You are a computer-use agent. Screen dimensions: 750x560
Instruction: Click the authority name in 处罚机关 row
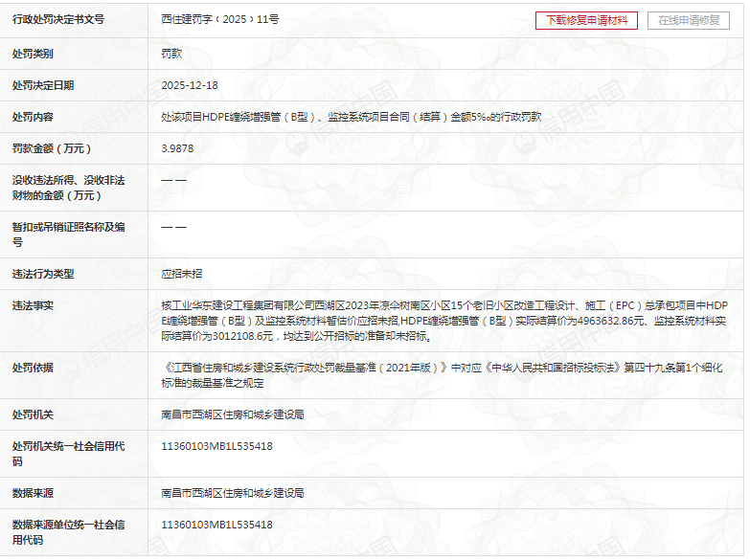click(x=233, y=414)
